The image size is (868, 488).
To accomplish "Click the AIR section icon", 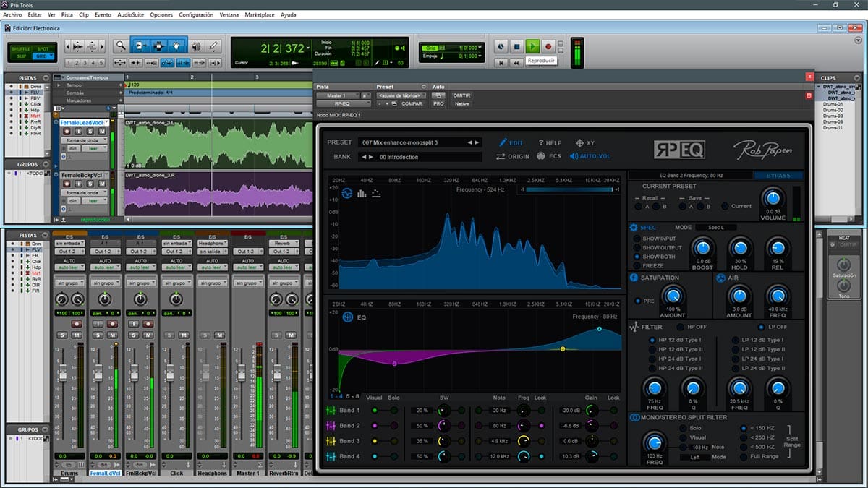I will pyautogui.click(x=720, y=278).
